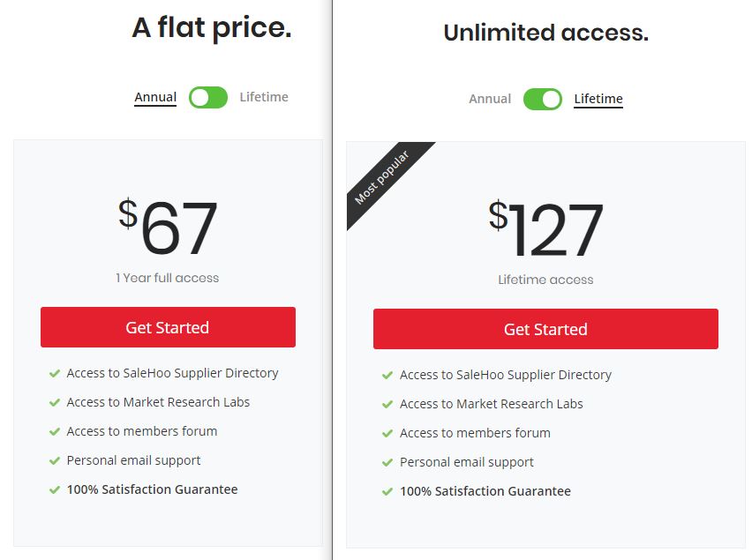The image size is (752, 560).
Task: Click the Satisfaction Guarantee checkmark in the $127 plan
Action: tap(387, 492)
